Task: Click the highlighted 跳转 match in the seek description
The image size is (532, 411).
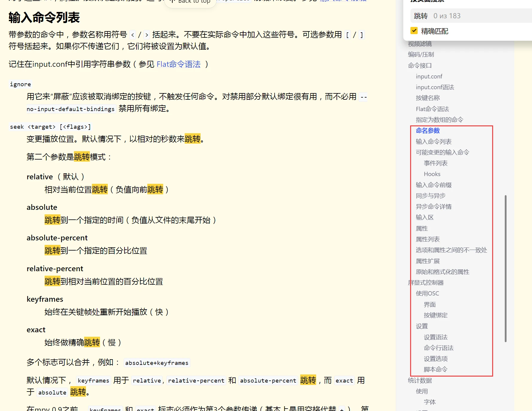Action: tap(193, 139)
